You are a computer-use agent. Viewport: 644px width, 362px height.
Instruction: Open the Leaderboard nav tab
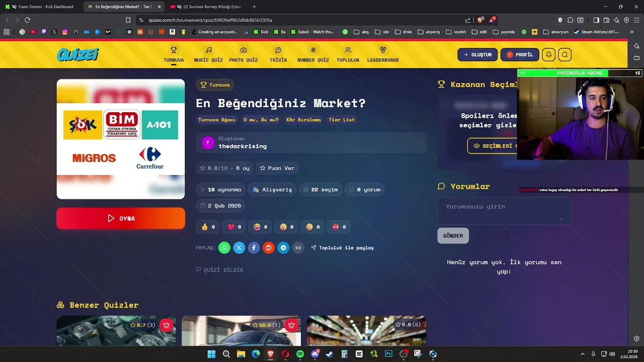click(x=383, y=55)
